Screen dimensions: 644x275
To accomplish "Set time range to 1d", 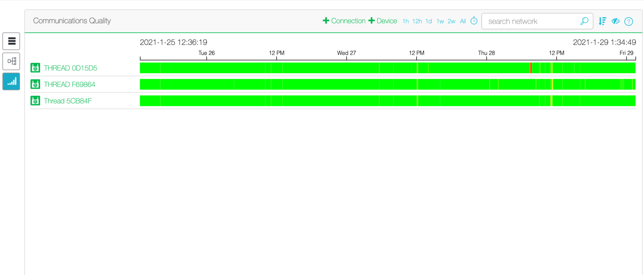I will (429, 21).
